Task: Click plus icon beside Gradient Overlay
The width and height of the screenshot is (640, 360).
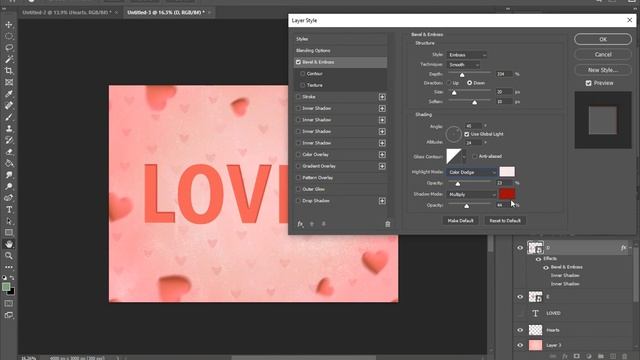Action: pos(382,166)
